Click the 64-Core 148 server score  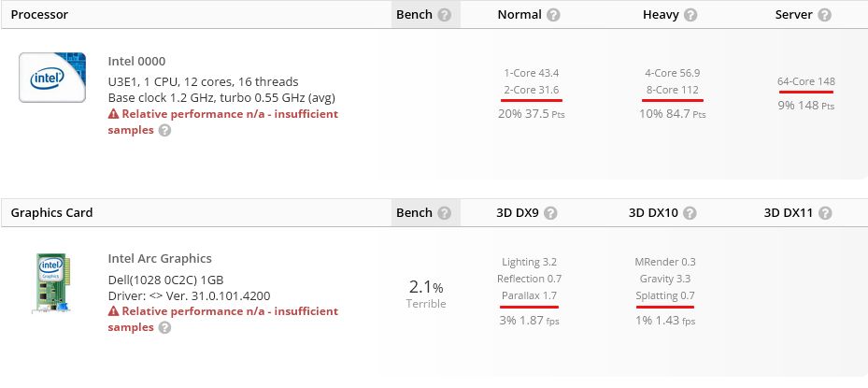pyautogui.click(x=806, y=81)
